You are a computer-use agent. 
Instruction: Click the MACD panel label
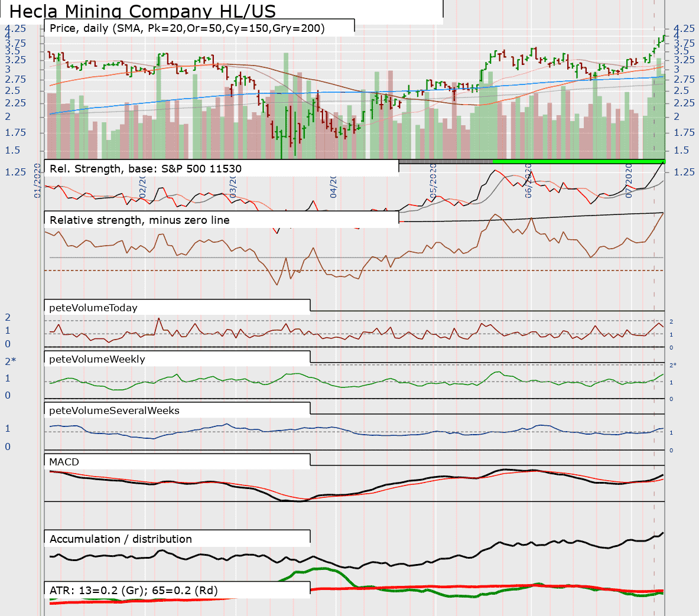[64, 462]
